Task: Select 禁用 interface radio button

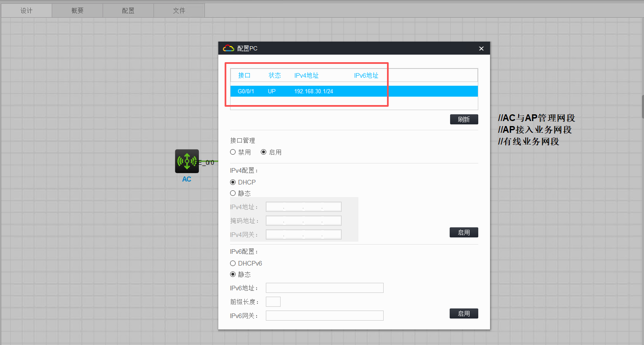Action: 233,152
